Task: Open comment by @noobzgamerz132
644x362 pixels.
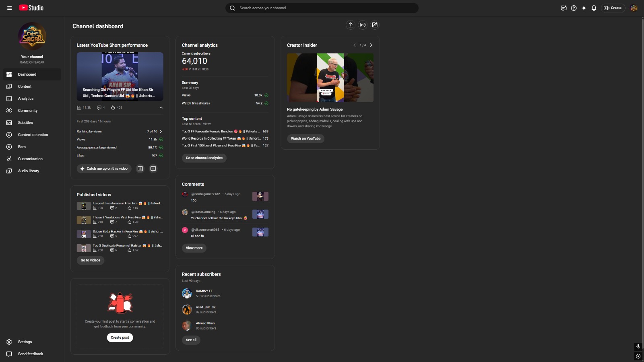Action: tap(225, 197)
